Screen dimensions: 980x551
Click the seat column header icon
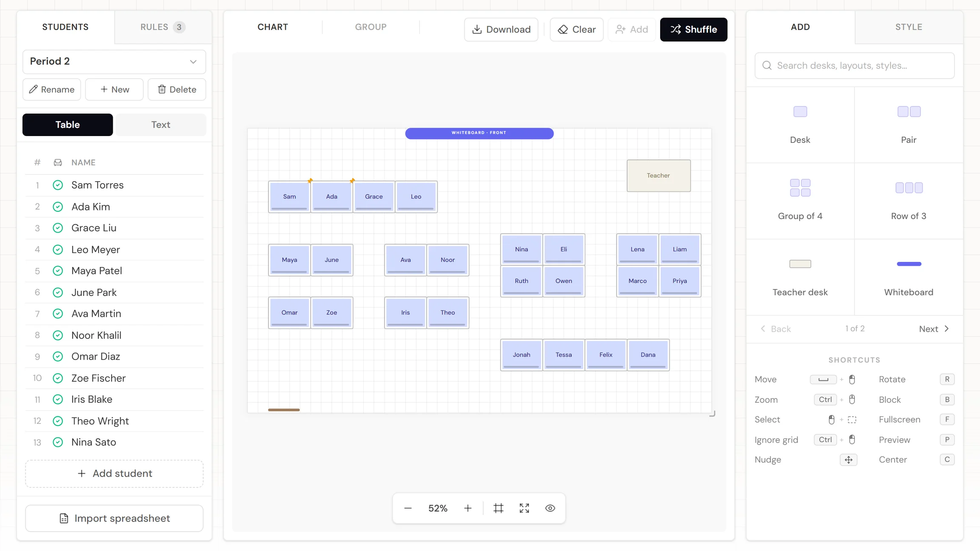coord(58,162)
